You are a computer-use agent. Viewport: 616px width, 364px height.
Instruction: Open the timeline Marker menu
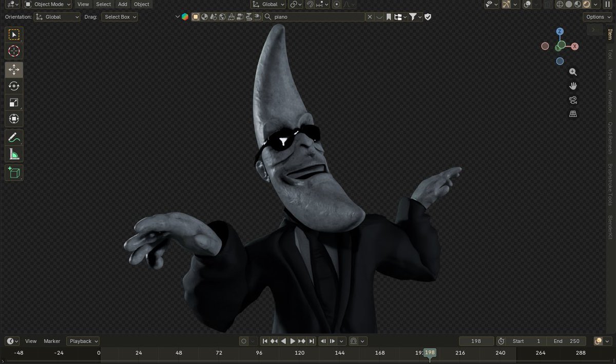click(52, 341)
